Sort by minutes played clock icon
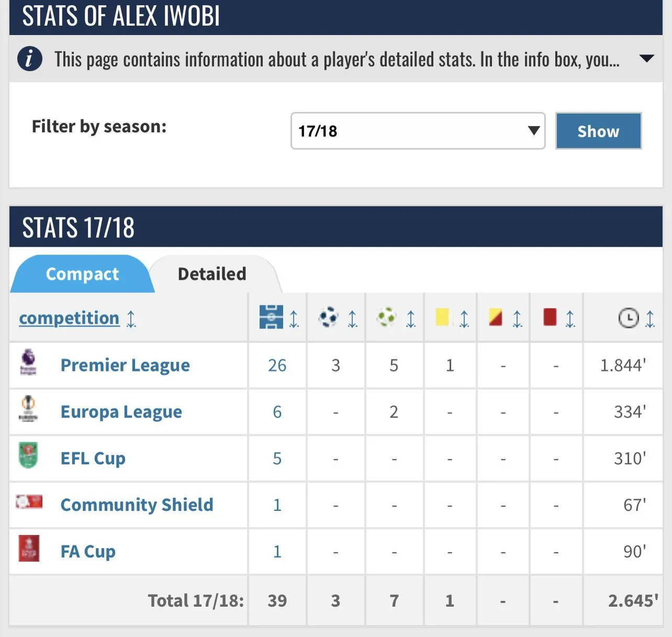 (629, 318)
